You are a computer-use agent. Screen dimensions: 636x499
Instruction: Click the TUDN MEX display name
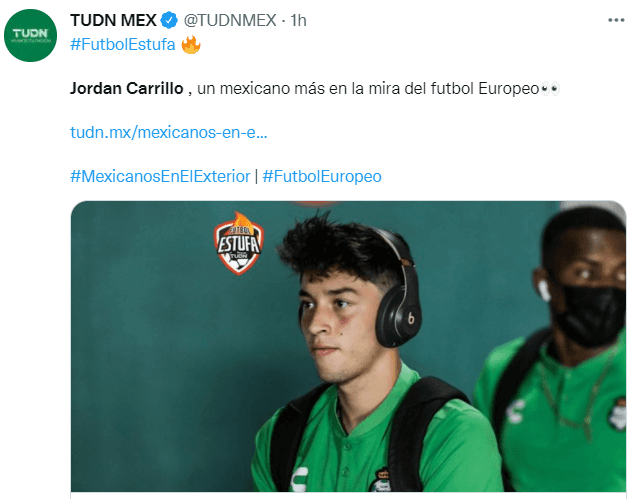pyautogui.click(x=113, y=20)
